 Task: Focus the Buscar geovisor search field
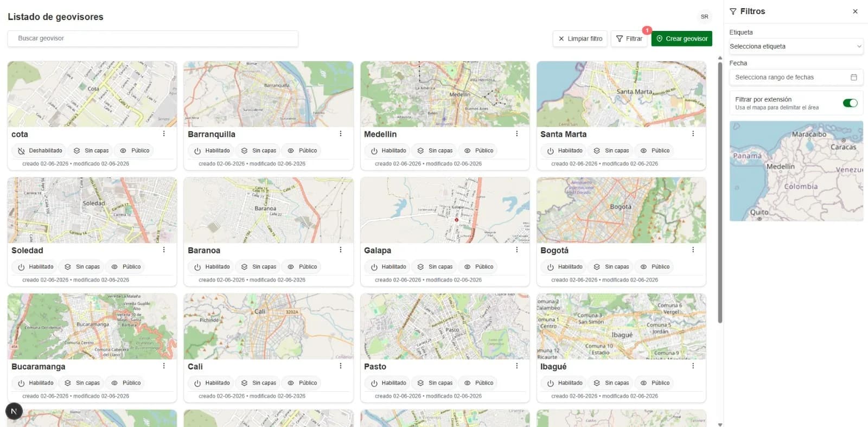152,39
